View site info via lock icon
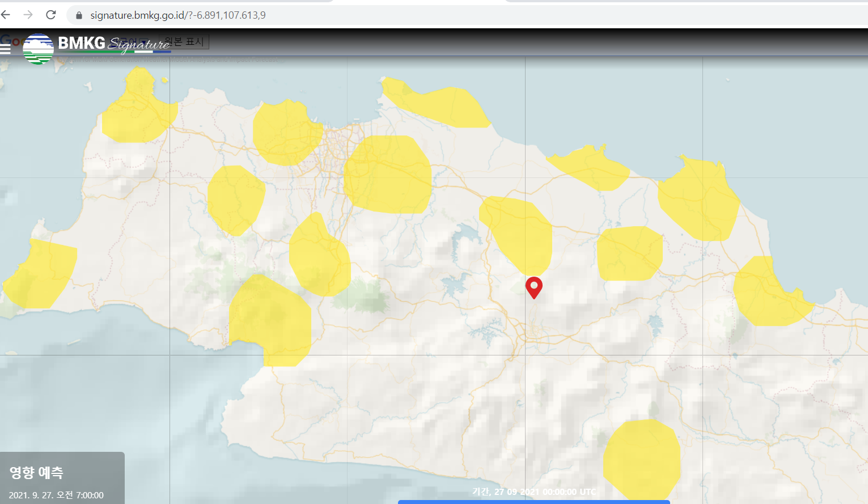Screen dimensions: 868x504 pos(79,15)
